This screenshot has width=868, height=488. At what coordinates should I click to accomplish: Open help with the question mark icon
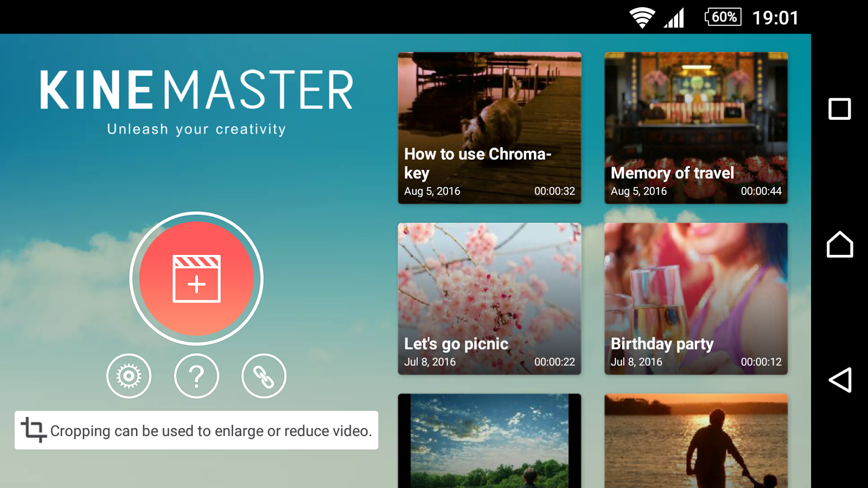tap(196, 376)
